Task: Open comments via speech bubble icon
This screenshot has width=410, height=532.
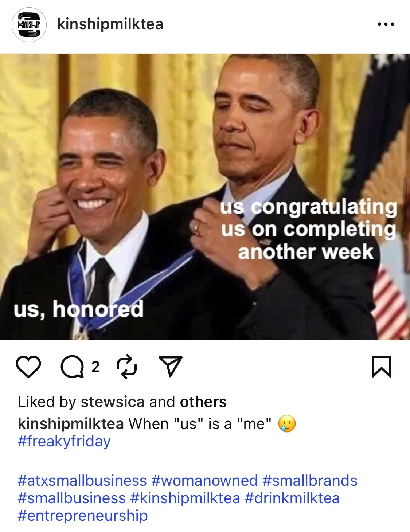Action: click(72, 367)
